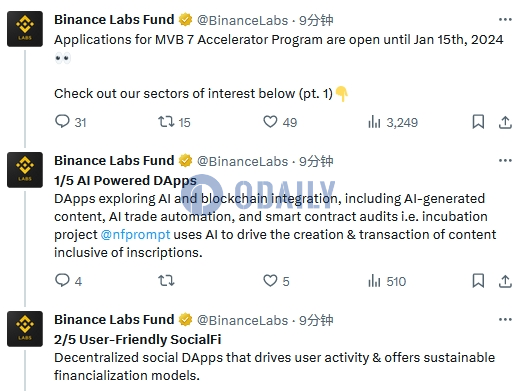Open @BinanceLabs handle on first tweet
The height and width of the screenshot is (391, 516).
pos(242,20)
